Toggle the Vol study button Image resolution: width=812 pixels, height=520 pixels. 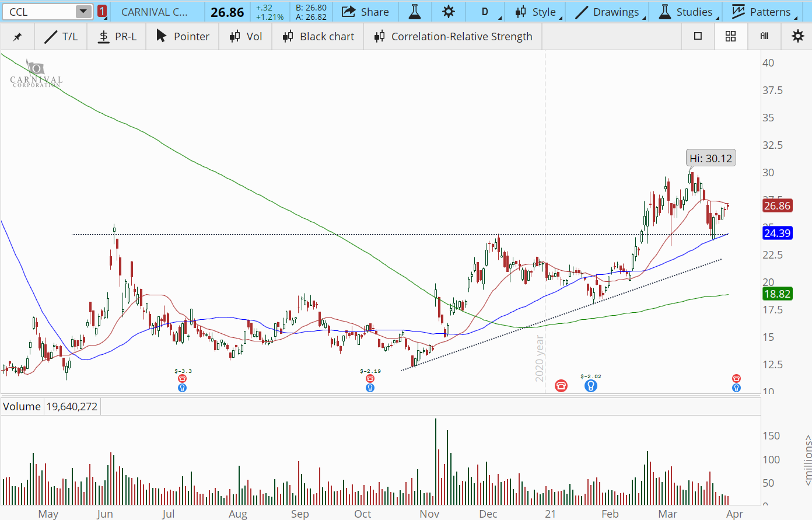(246, 36)
